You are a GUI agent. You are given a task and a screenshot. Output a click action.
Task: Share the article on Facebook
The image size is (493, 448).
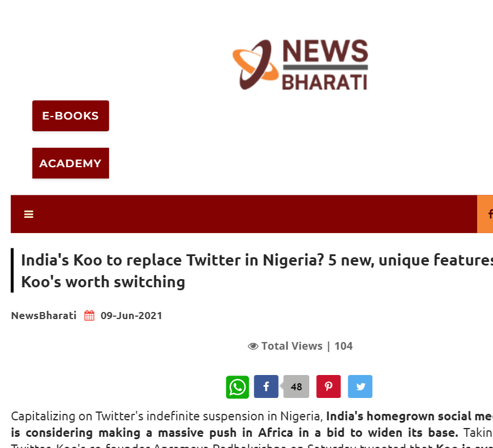[x=266, y=387]
